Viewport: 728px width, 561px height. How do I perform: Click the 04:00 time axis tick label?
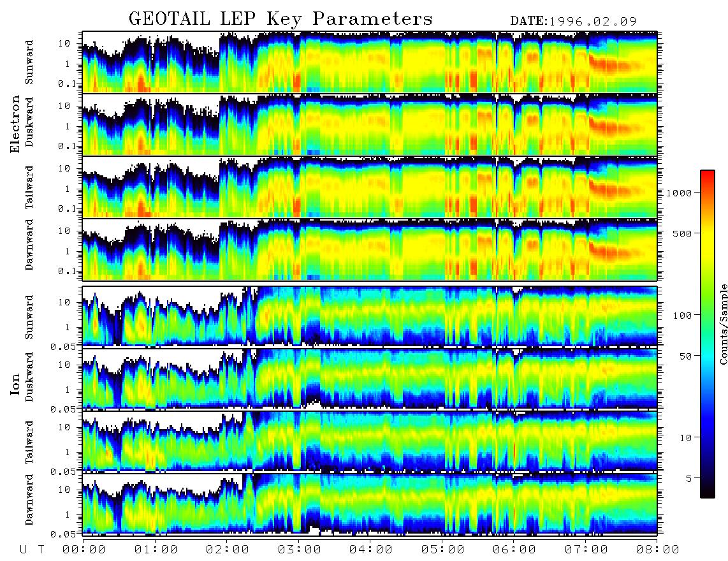point(371,550)
